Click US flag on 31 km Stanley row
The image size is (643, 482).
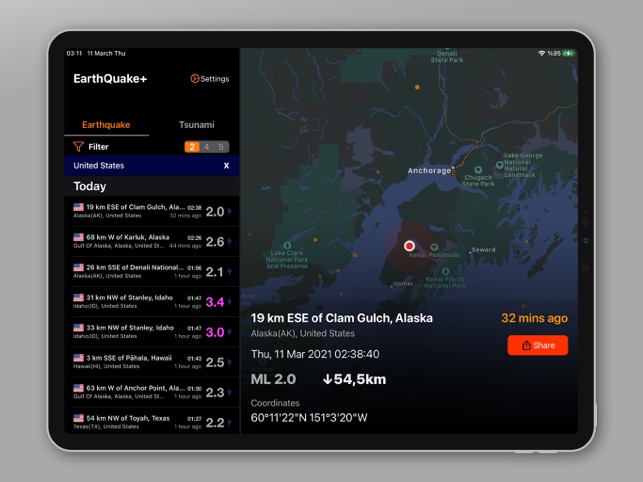point(78,297)
